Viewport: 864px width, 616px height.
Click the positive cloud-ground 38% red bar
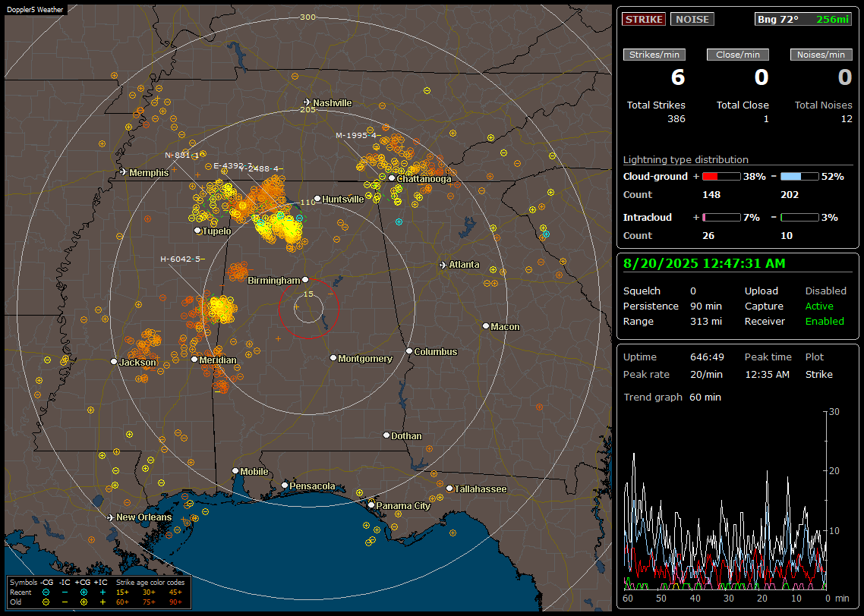tap(721, 176)
